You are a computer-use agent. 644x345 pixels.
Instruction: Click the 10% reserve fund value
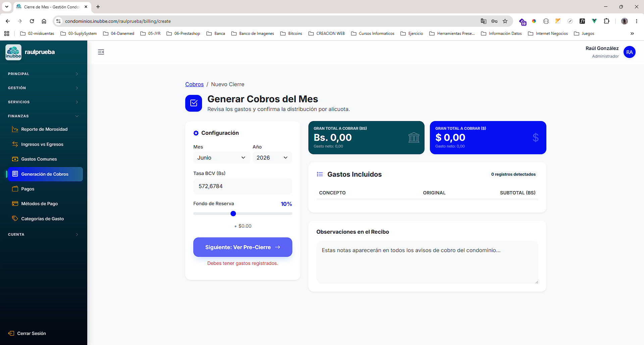pos(286,204)
